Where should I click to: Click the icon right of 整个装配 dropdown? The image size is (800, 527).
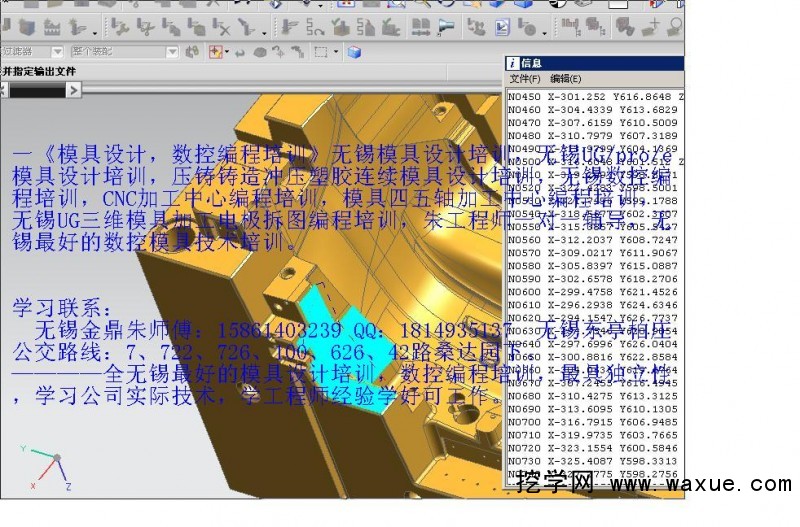pos(192,52)
